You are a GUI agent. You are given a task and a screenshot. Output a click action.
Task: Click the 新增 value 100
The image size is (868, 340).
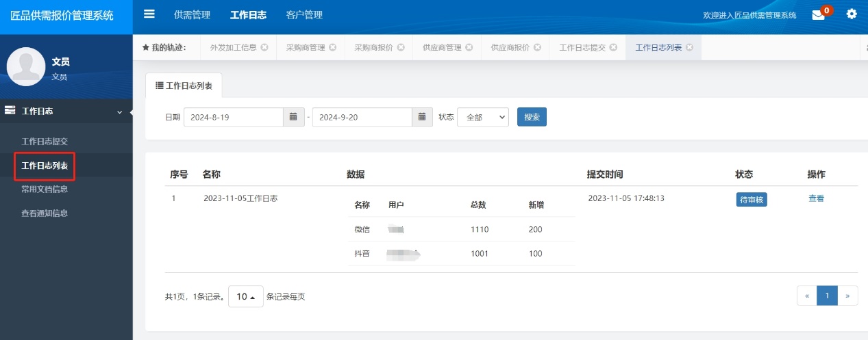point(535,254)
